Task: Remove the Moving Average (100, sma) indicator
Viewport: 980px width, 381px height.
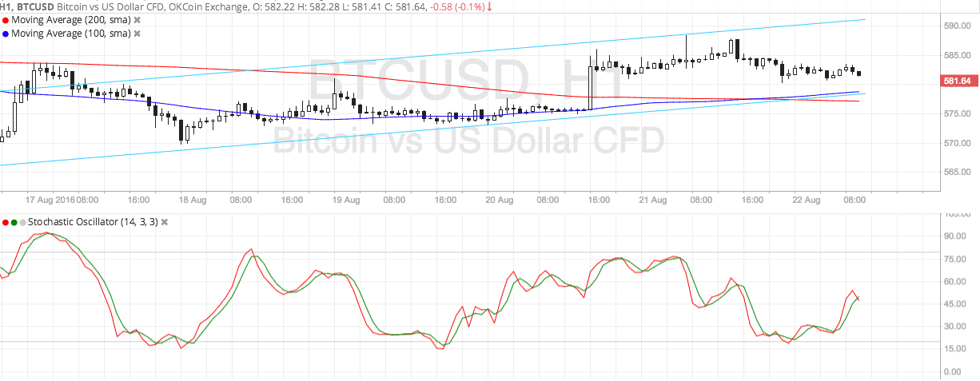Action: click(x=137, y=34)
